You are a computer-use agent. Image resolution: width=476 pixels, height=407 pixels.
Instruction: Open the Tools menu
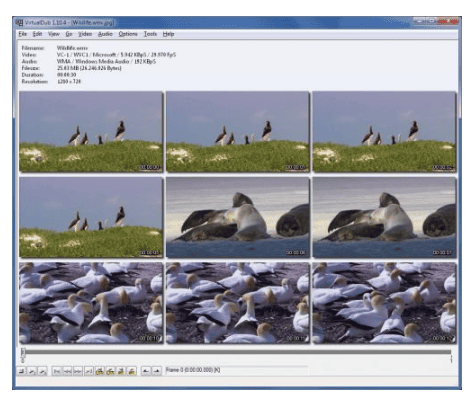150,34
